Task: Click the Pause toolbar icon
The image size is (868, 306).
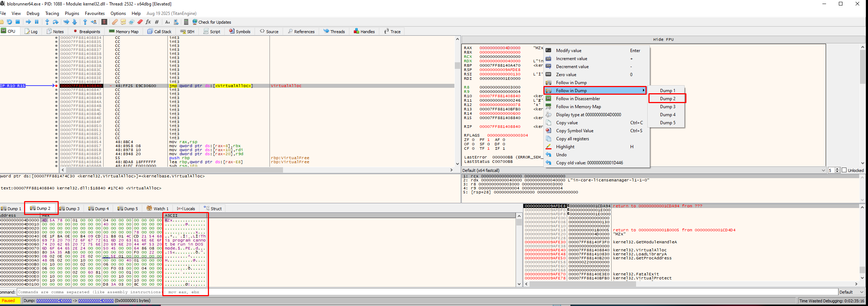Action: tap(36, 22)
